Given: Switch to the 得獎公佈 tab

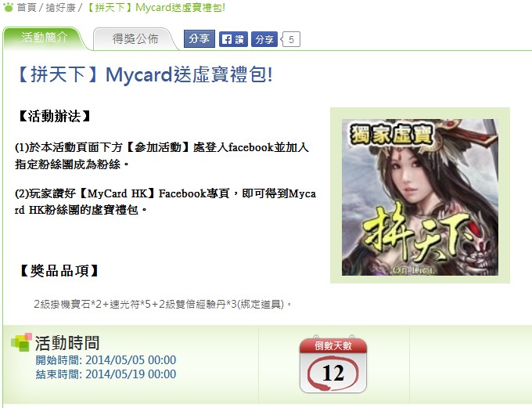Looking at the screenshot, I should click(135, 38).
